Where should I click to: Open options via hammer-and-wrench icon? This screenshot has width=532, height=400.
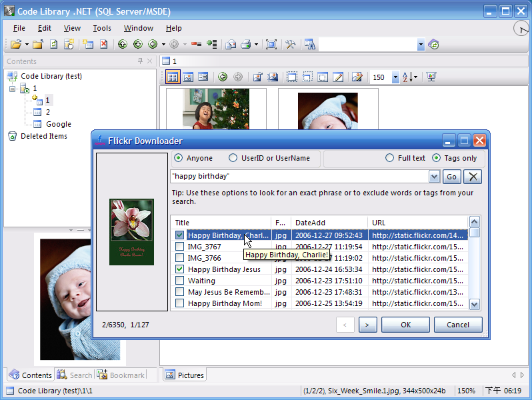[x=291, y=45]
